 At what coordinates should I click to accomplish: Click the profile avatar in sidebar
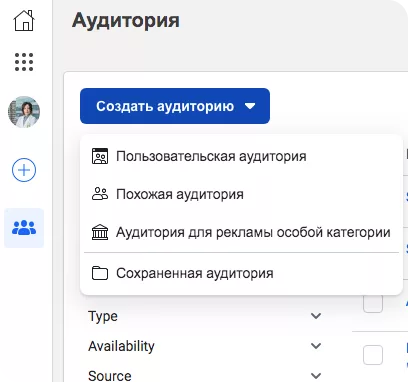tap(24, 112)
